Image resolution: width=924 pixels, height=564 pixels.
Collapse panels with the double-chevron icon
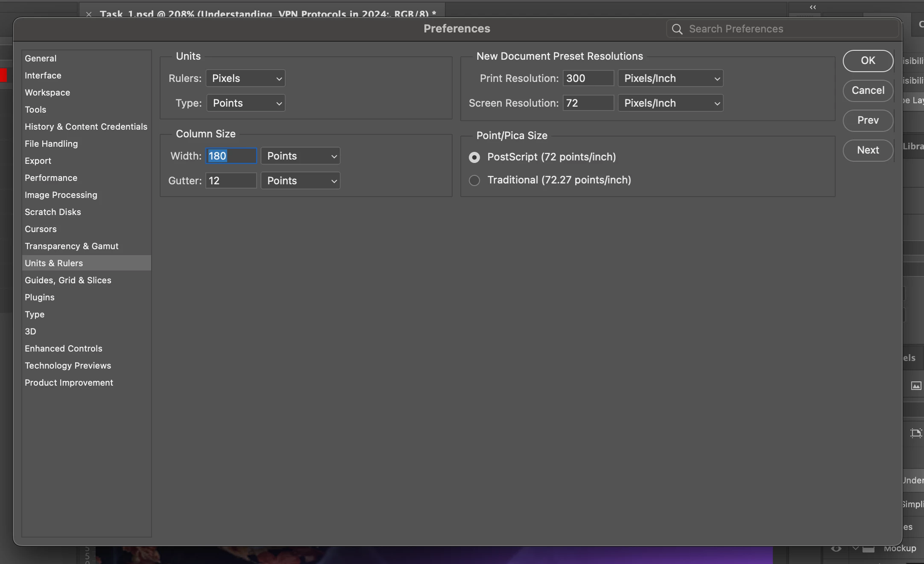813,7
